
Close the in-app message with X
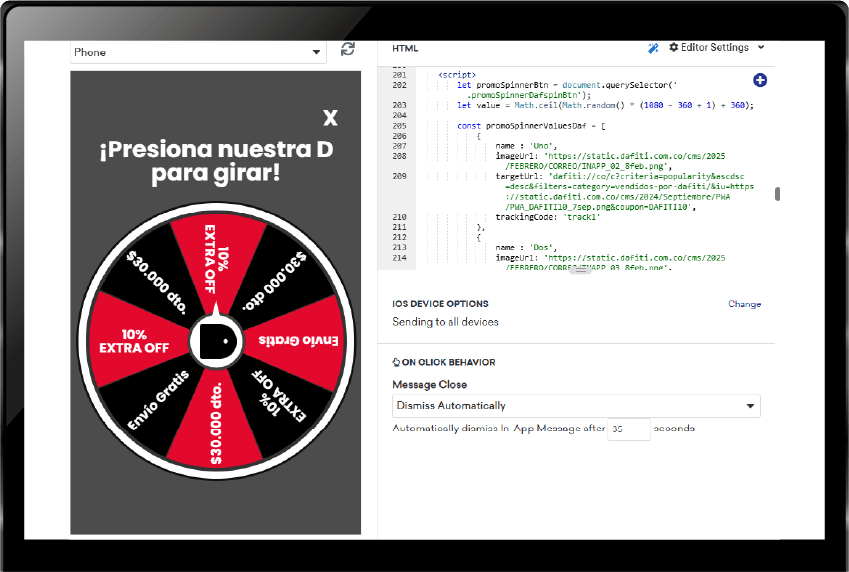click(330, 118)
